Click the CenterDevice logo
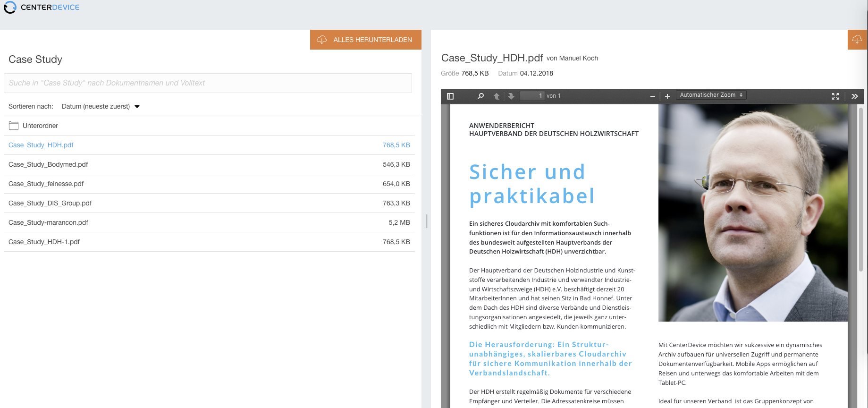The width and height of the screenshot is (868, 408). pos(42,8)
